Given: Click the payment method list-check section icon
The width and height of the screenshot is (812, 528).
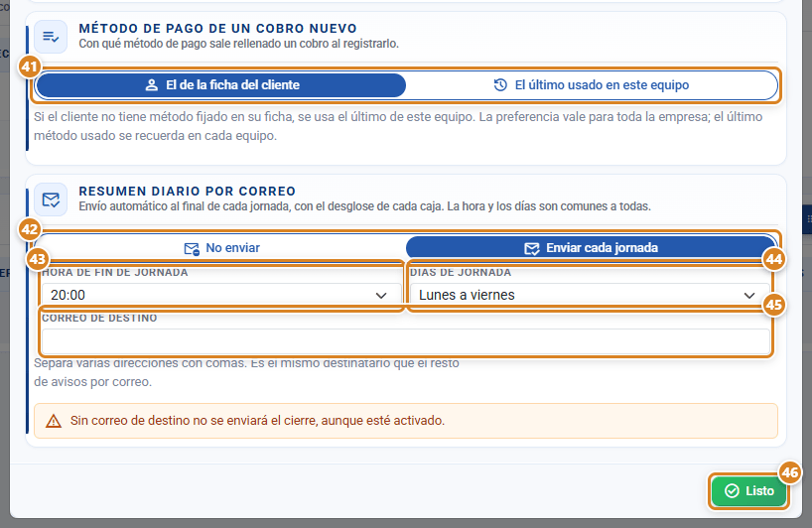Looking at the screenshot, I should [51, 37].
